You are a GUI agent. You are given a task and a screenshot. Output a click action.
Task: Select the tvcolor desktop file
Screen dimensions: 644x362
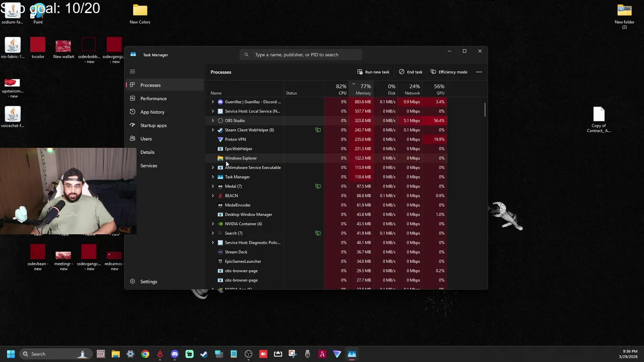pos(38,48)
